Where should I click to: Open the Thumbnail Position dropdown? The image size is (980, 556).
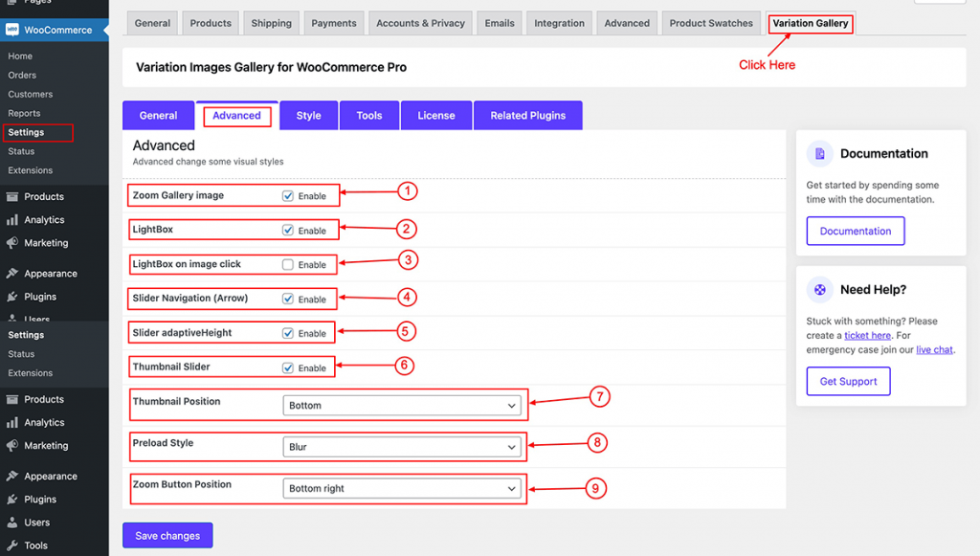pyautogui.click(x=402, y=406)
